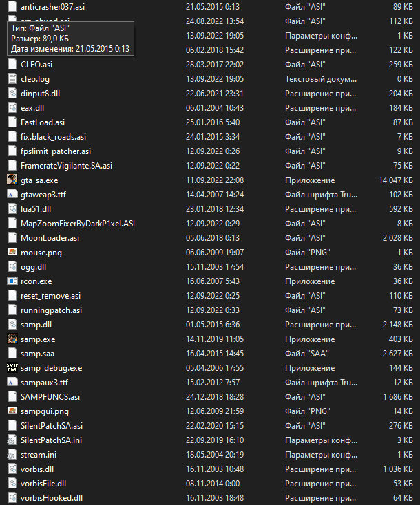This screenshot has width=420, height=505.
Task: Click type Параметры конф... in stream.ini row
Action: pyautogui.click(x=321, y=455)
